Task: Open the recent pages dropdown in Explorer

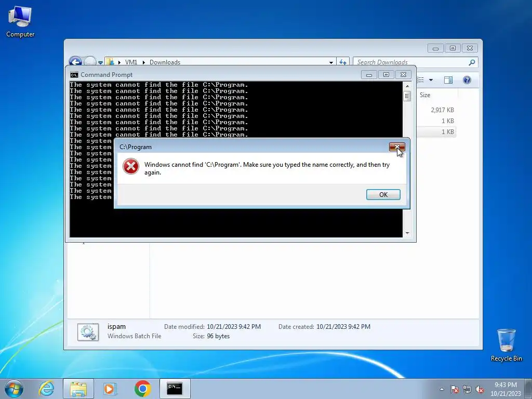Action: coord(100,62)
